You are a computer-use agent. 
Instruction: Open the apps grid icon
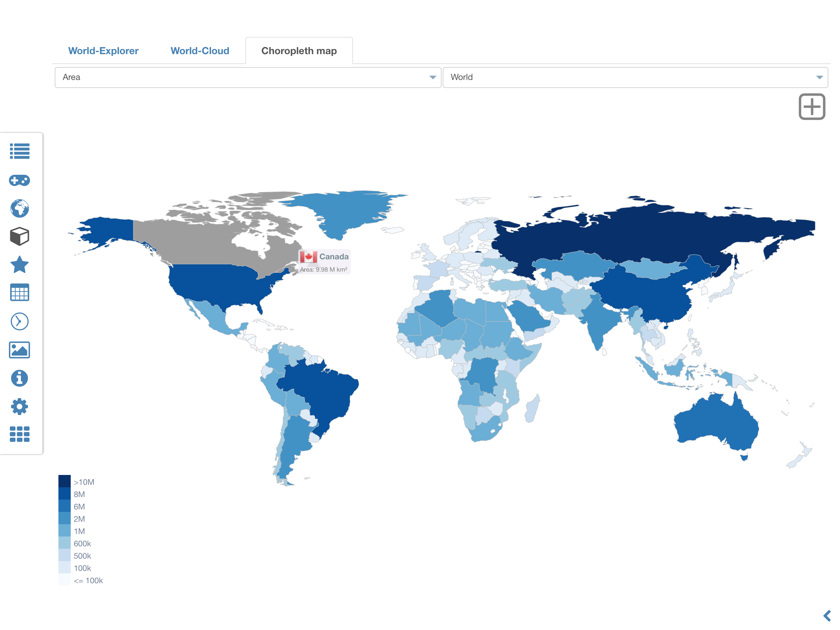pos(19,434)
